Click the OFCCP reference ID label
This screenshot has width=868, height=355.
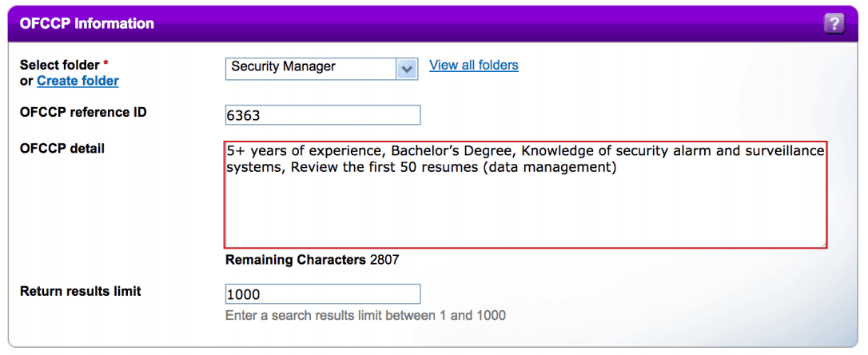pos(83,113)
